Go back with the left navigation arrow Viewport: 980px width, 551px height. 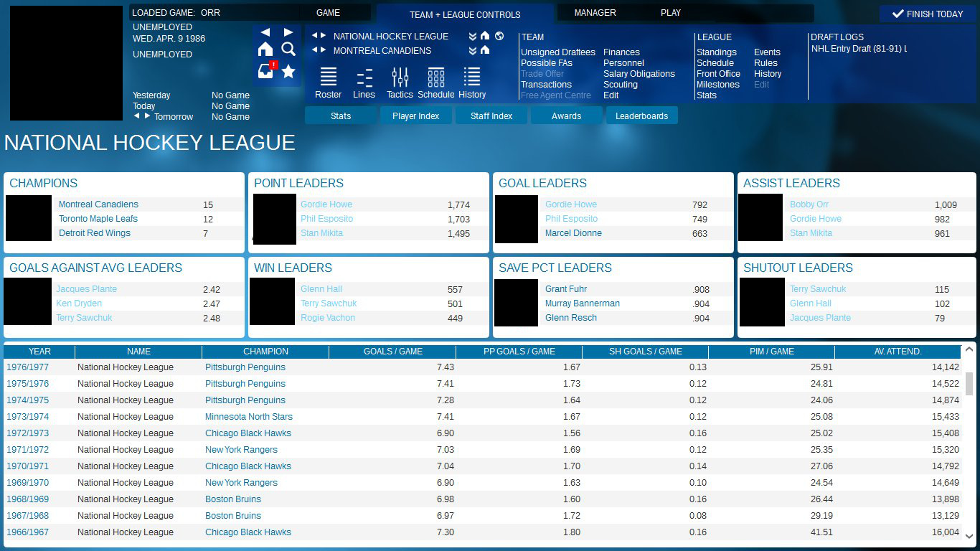265,32
